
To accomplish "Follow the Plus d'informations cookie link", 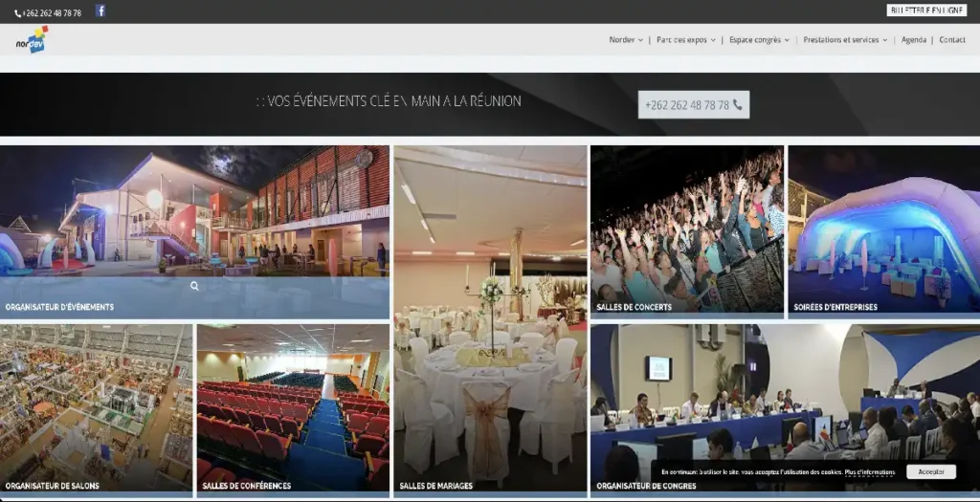I will coord(869,472).
